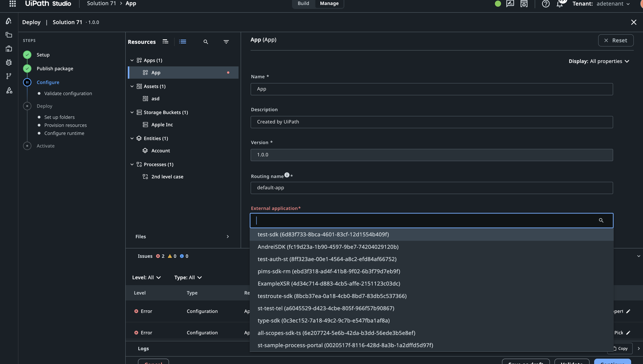This screenshot has height=364, width=643.
Task: Open the Display: All properties dropdown
Action: 599,61
